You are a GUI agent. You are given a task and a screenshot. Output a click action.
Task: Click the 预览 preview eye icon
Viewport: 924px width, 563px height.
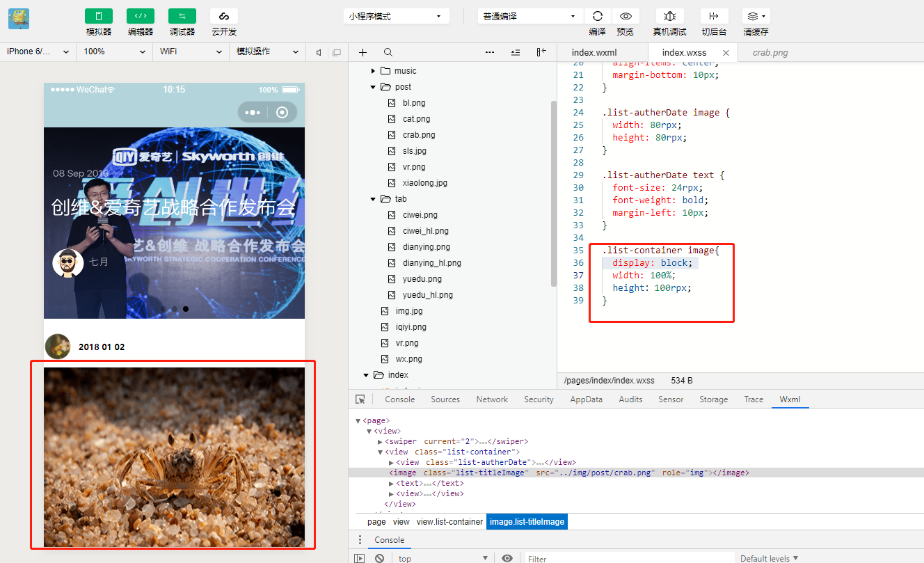pos(626,16)
